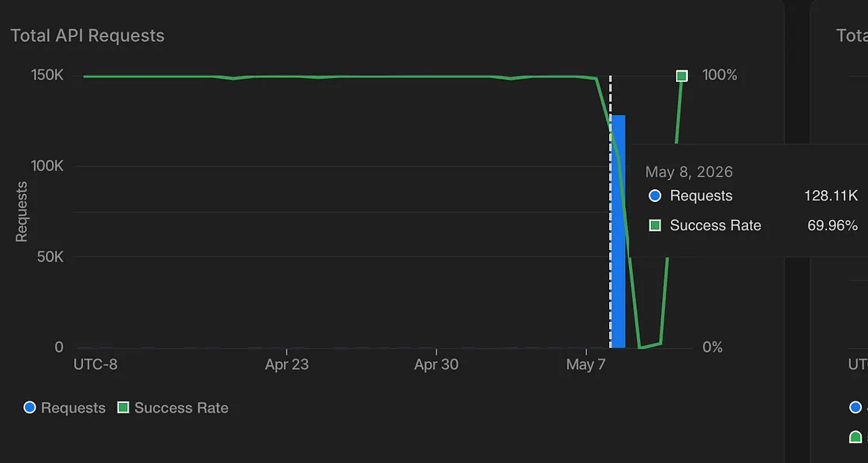The image size is (868, 463).
Task: Click the Success Rate endpoint square marker
Action: tap(682, 76)
